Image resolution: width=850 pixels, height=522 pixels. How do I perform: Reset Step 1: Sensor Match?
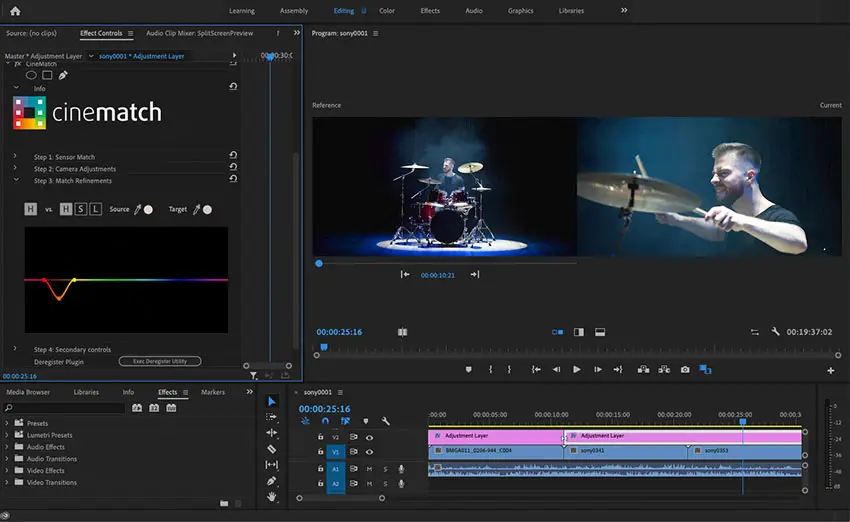(233, 155)
